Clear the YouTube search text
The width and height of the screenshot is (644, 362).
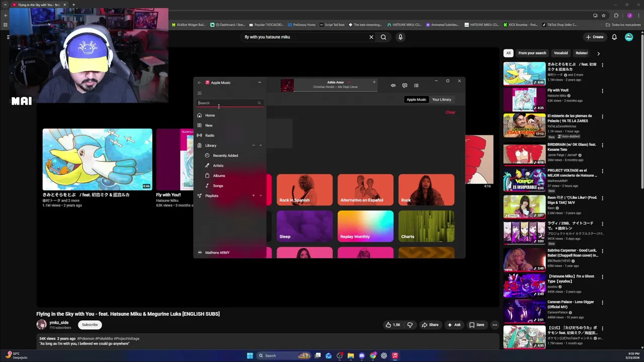click(x=371, y=37)
